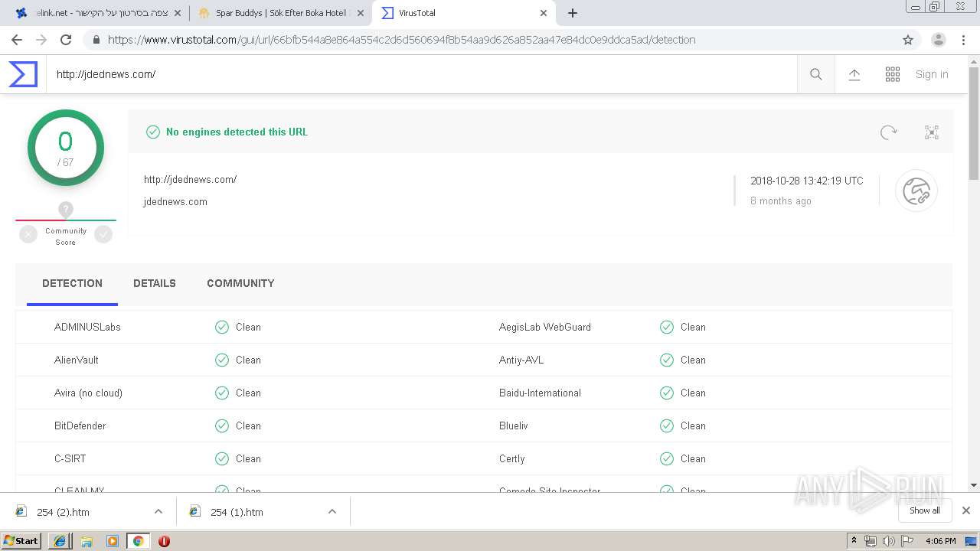The image size is (980, 551).
Task: Open a new browser tab
Action: 573,13
